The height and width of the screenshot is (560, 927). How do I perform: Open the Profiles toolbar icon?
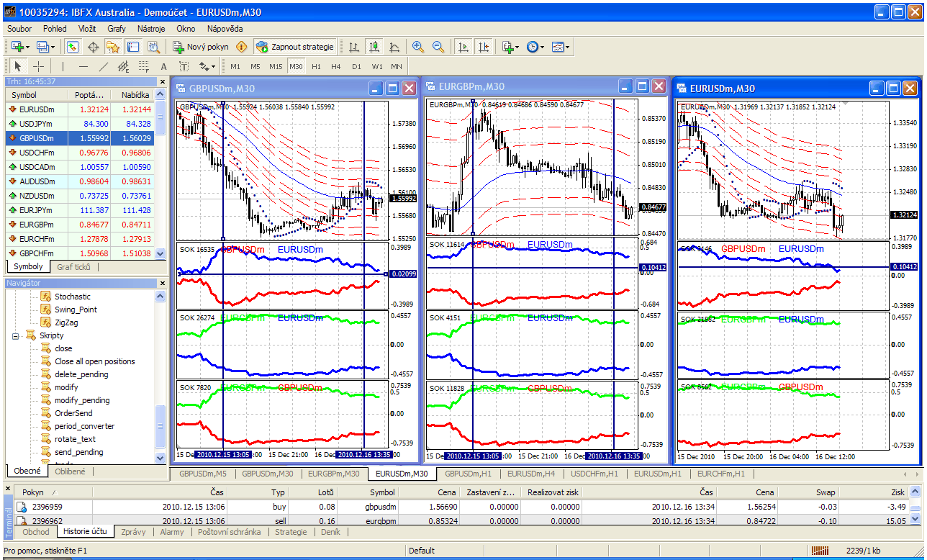click(x=42, y=47)
